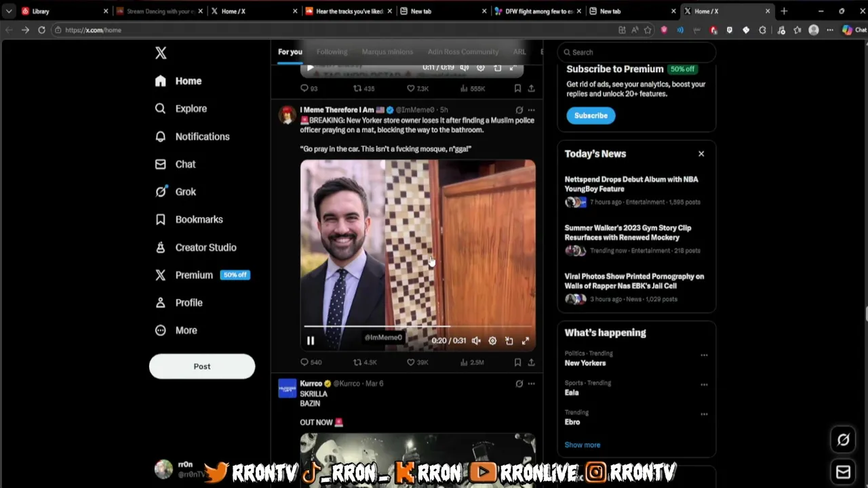Open more options on Kurrco post

click(531, 384)
